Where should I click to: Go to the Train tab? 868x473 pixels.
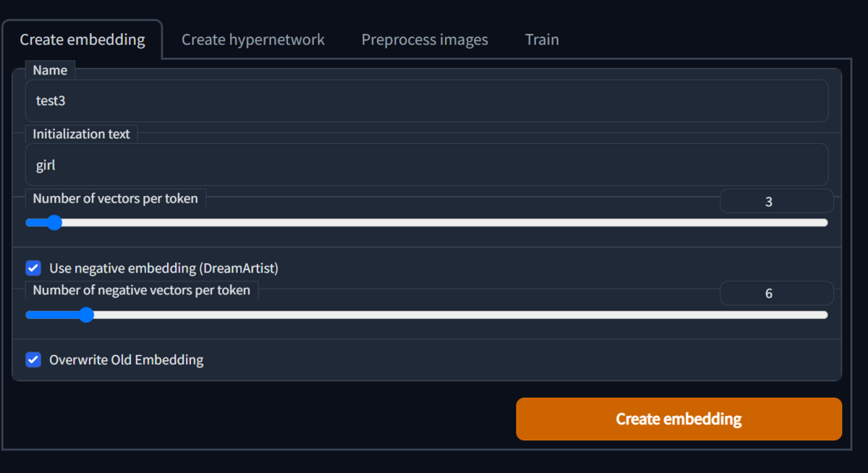[x=542, y=39]
